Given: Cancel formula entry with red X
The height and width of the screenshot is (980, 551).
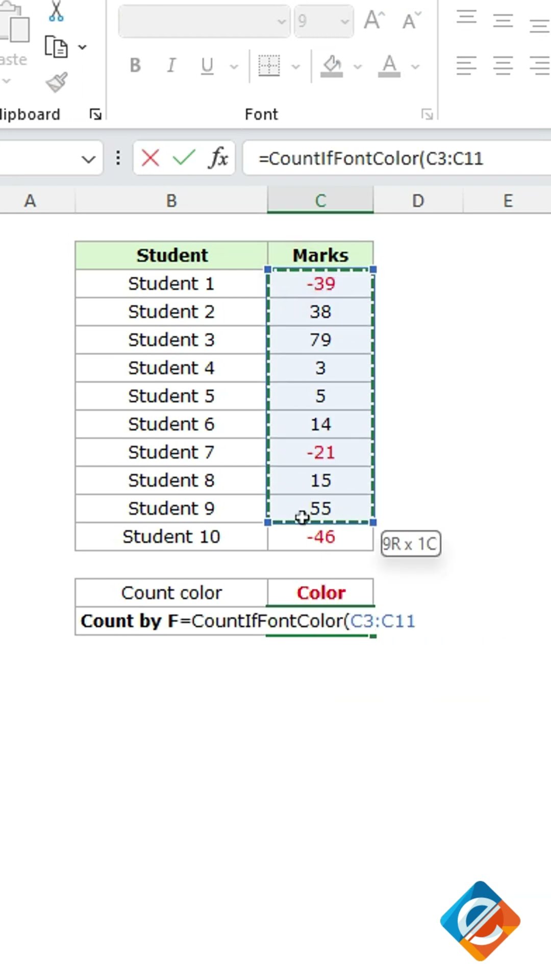Looking at the screenshot, I should tap(150, 158).
